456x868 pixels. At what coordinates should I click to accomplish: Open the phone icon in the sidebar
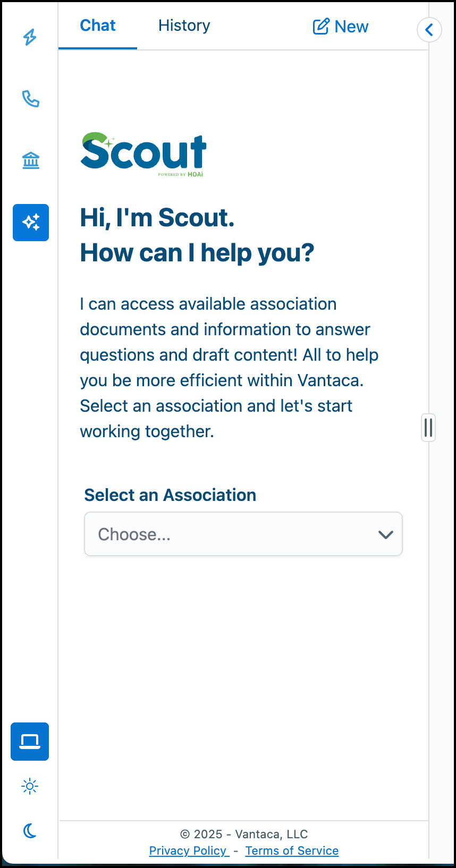(x=30, y=99)
